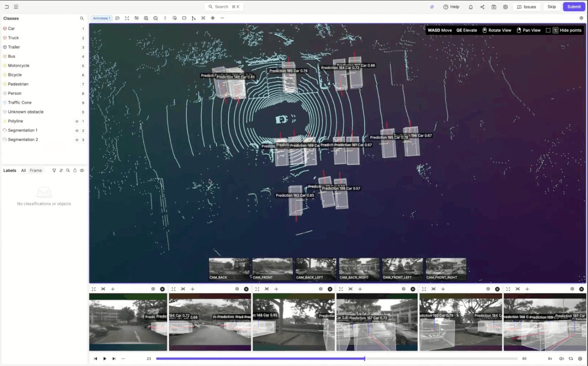The height and width of the screenshot is (366, 588).
Task: Toggle visibility of Segmentation 1
Action: pyautogui.click(x=77, y=130)
